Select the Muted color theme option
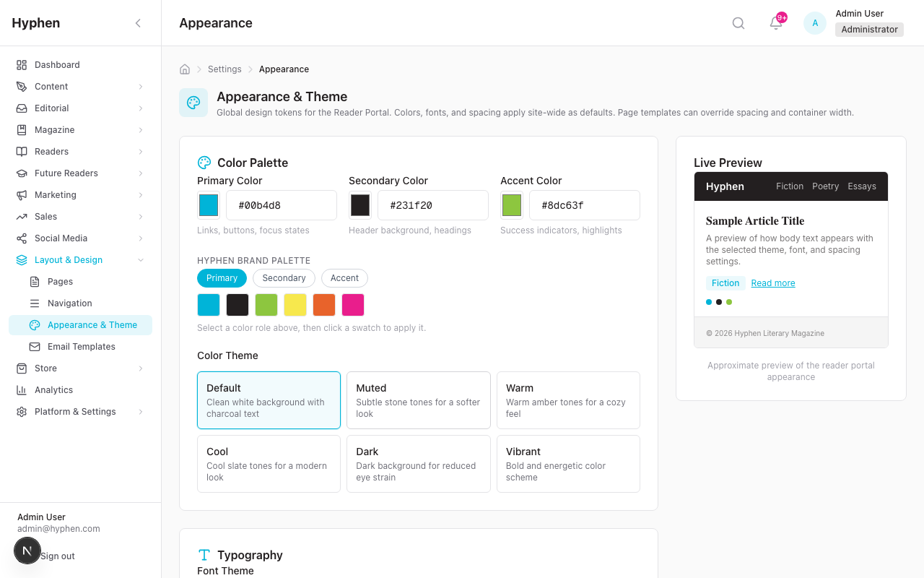The height and width of the screenshot is (578, 924). coord(419,400)
